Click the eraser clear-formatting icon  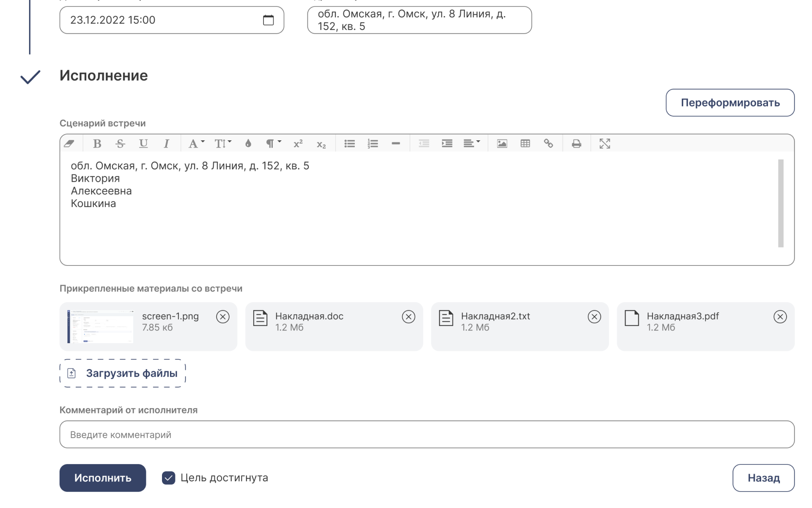pyautogui.click(x=69, y=144)
